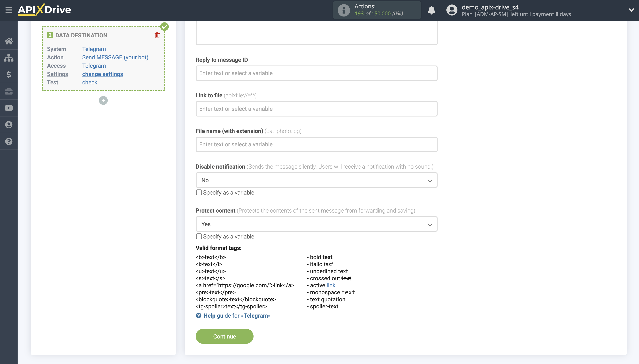Open notifications via the bell icon
Viewport: 639px width, 364px height.
point(431,10)
